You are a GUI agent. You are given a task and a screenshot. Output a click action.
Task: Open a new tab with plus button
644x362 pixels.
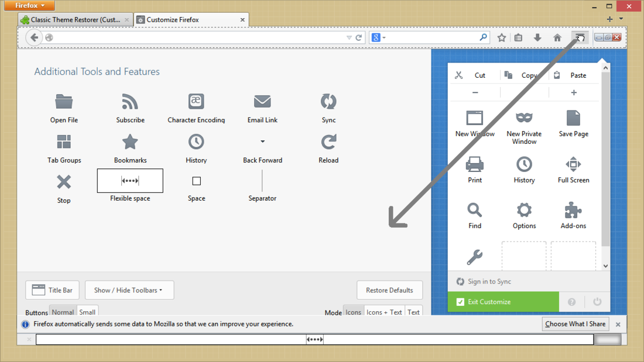coord(609,19)
